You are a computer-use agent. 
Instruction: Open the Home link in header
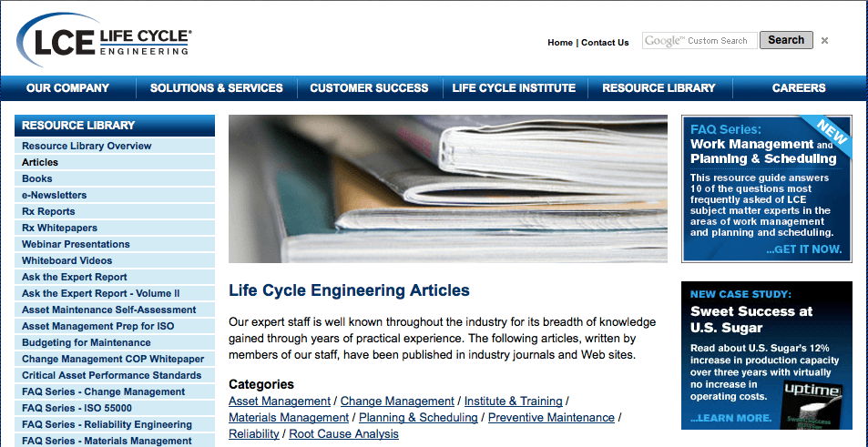[x=559, y=43]
